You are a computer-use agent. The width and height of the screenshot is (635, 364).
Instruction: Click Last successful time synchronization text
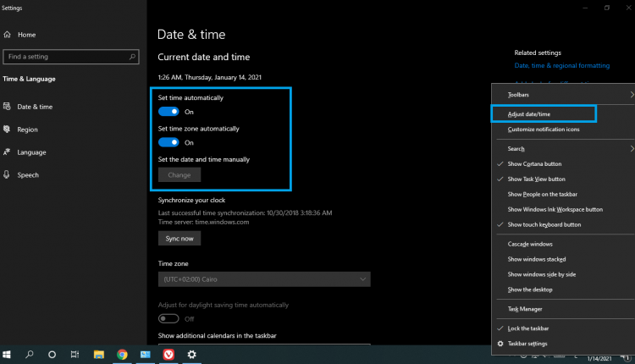245,213
